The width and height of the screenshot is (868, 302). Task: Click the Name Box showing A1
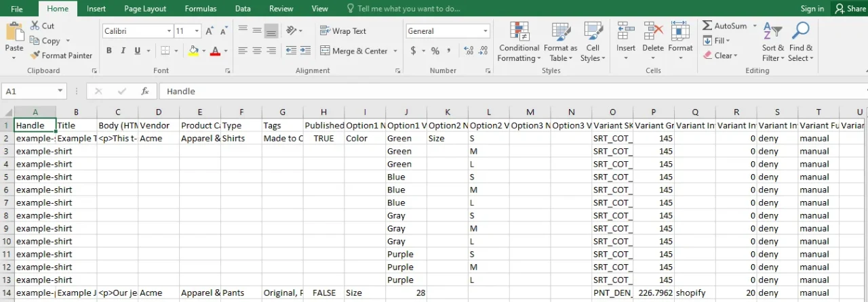click(34, 91)
